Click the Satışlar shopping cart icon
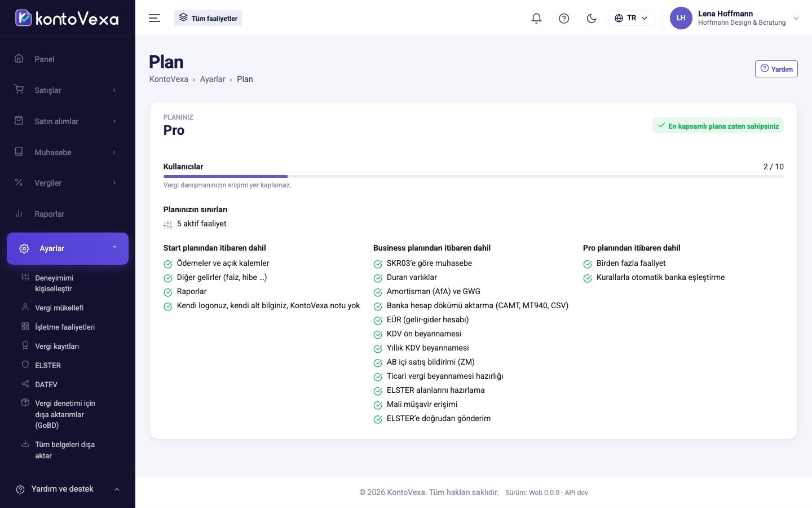 pos(19,90)
